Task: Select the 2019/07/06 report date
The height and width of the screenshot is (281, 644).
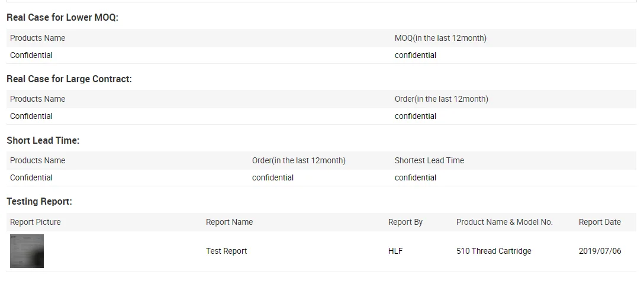Action: coord(600,251)
